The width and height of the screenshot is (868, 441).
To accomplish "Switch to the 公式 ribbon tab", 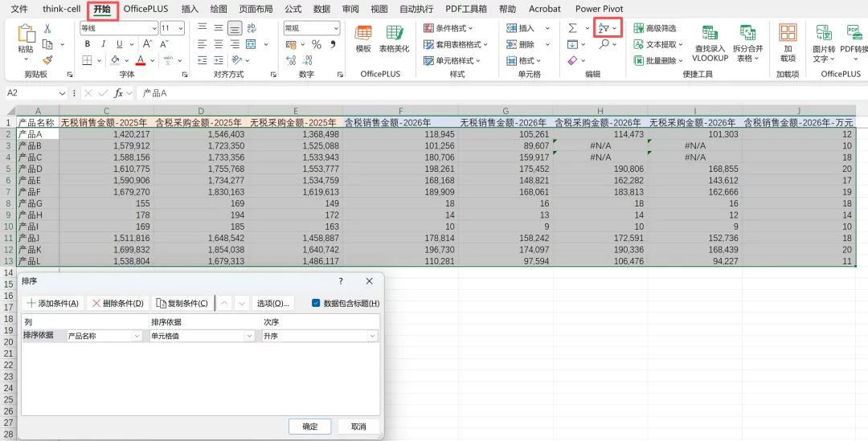I will [x=293, y=9].
